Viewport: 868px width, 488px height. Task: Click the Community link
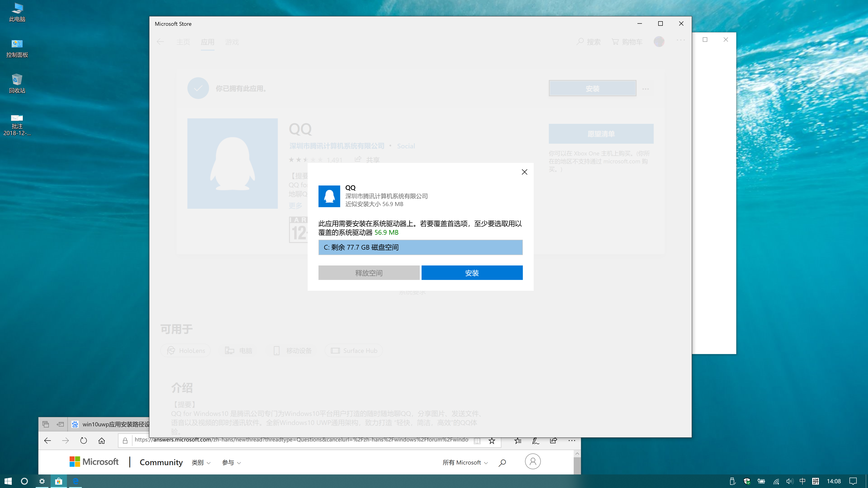[x=161, y=462]
